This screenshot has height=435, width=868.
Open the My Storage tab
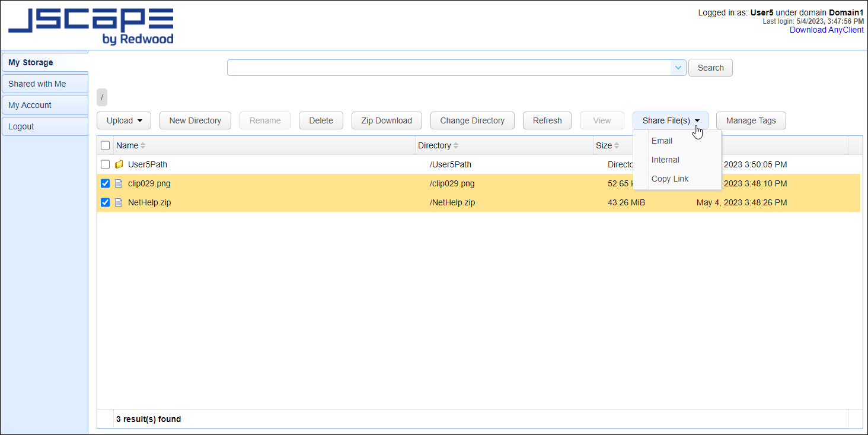coord(45,62)
